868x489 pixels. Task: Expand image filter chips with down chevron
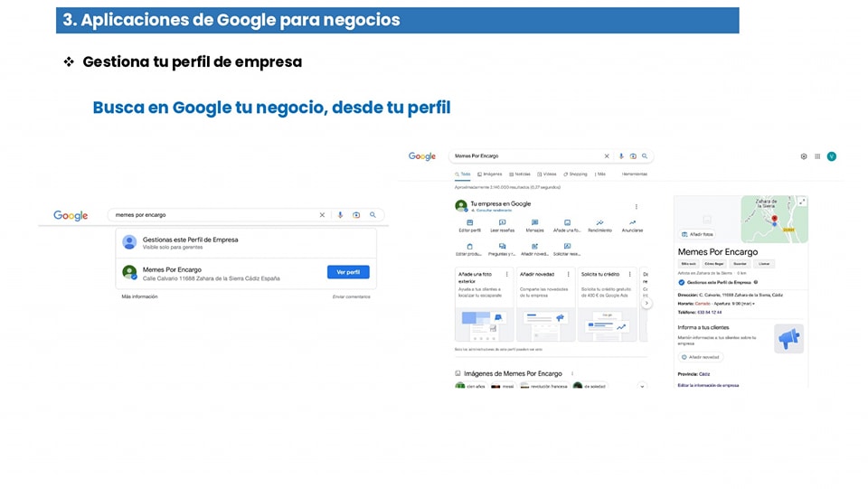click(x=642, y=386)
